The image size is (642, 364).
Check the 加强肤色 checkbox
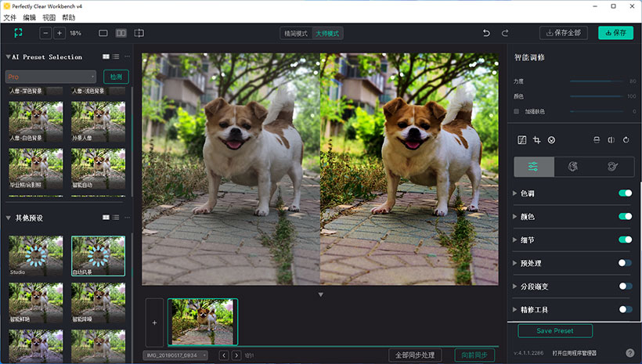tap(516, 111)
